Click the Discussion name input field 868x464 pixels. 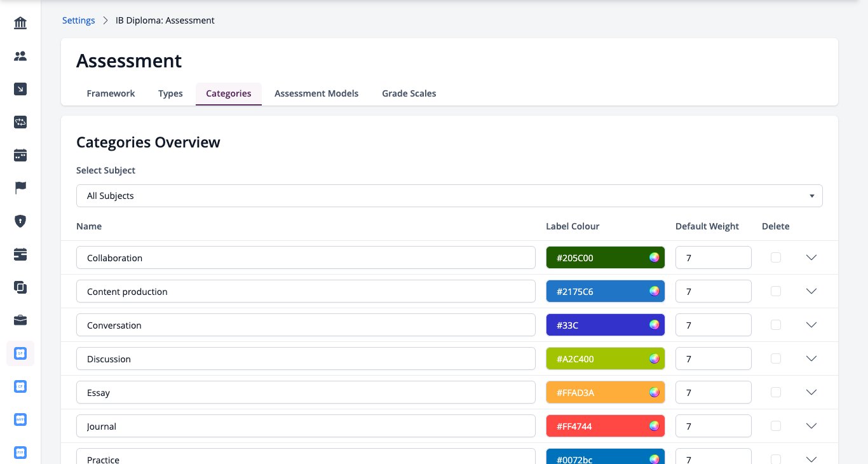click(306, 358)
